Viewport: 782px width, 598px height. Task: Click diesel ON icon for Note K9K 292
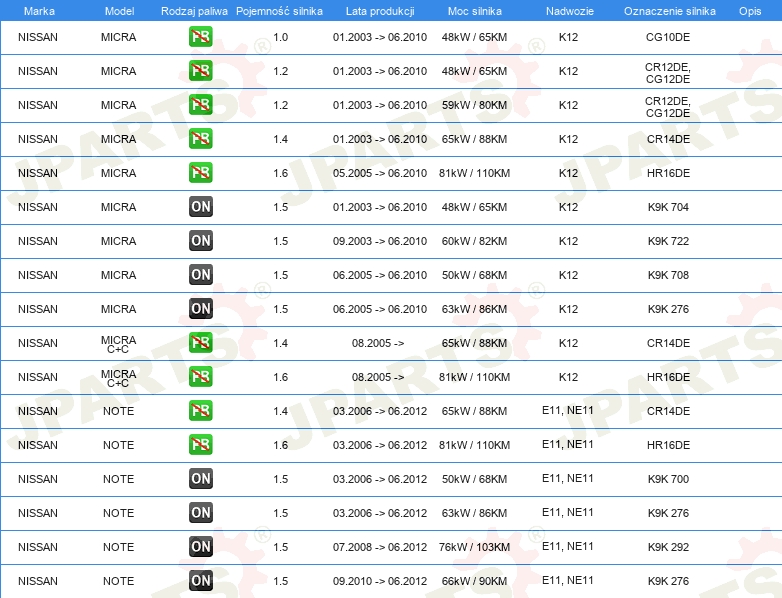coord(200,547)
